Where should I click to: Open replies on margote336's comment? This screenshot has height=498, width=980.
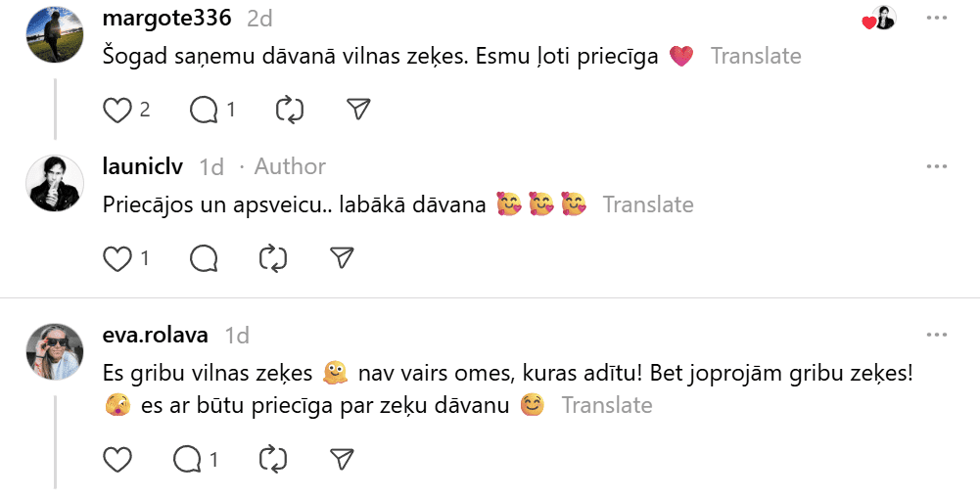pyautogui.click(x=204, y=111)
